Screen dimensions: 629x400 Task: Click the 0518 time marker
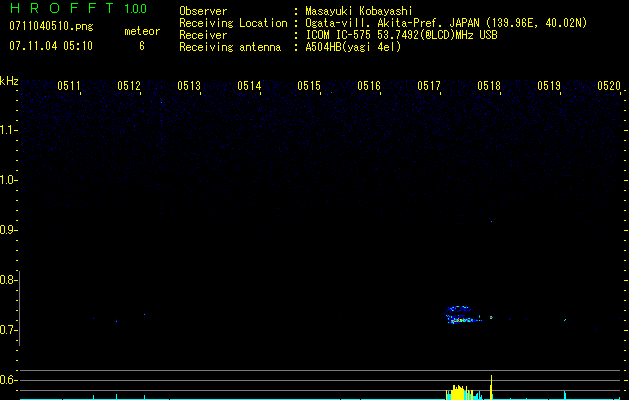click(x=489, y=86)
